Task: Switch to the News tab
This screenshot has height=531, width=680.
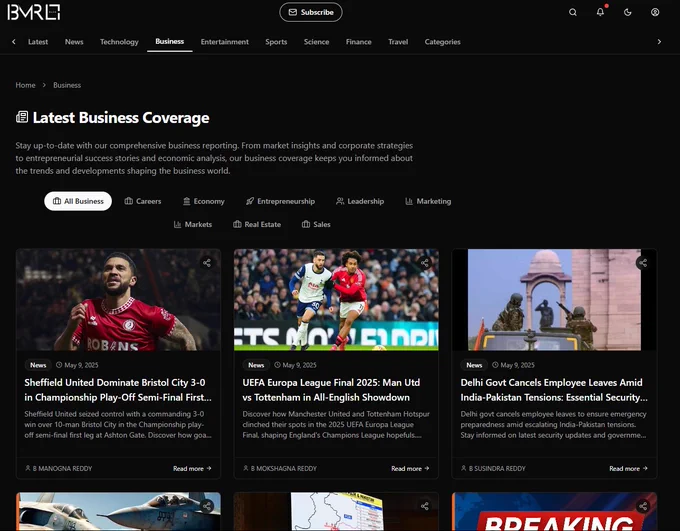Action: click(74, 42)
